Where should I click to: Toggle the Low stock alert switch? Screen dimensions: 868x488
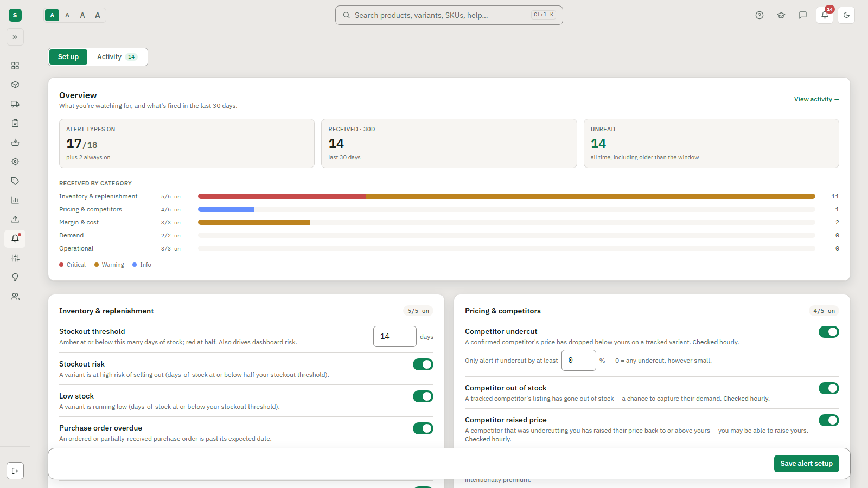[423, 396]
